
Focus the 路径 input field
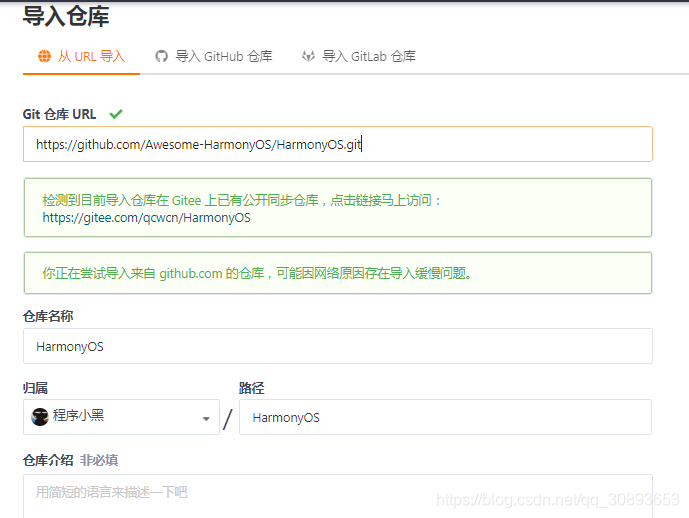click(445, 417)
